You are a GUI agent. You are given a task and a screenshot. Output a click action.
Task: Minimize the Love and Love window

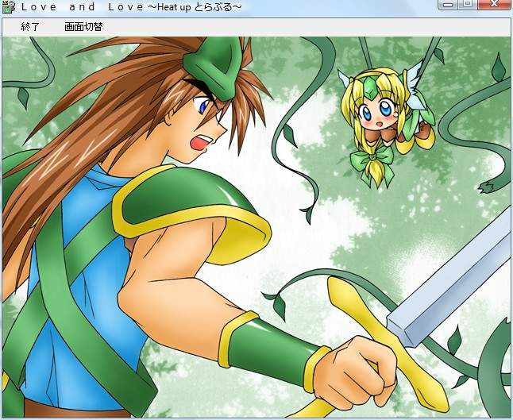(449, 5)
